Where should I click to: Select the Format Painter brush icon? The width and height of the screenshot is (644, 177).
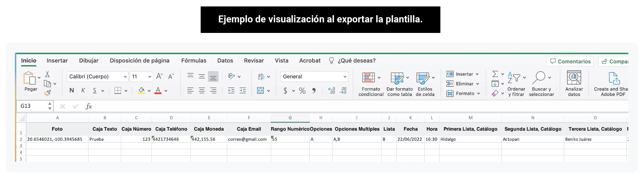[48, 93]
